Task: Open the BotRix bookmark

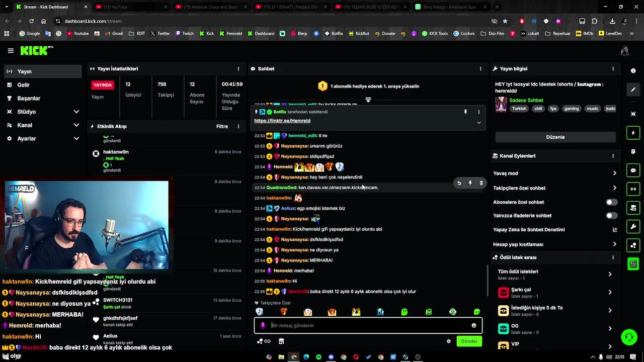Action: (x=334, y=34)
